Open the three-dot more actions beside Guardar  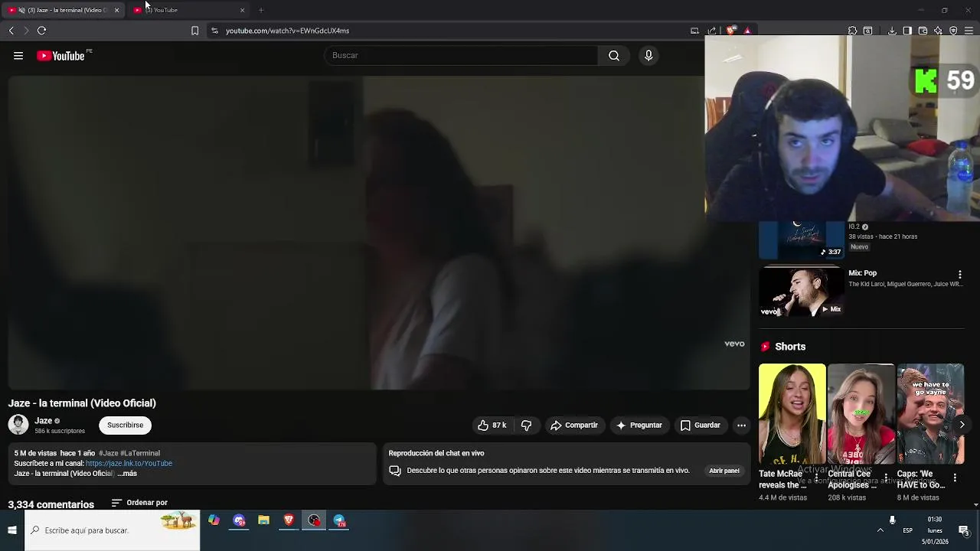tap(741, 425)
